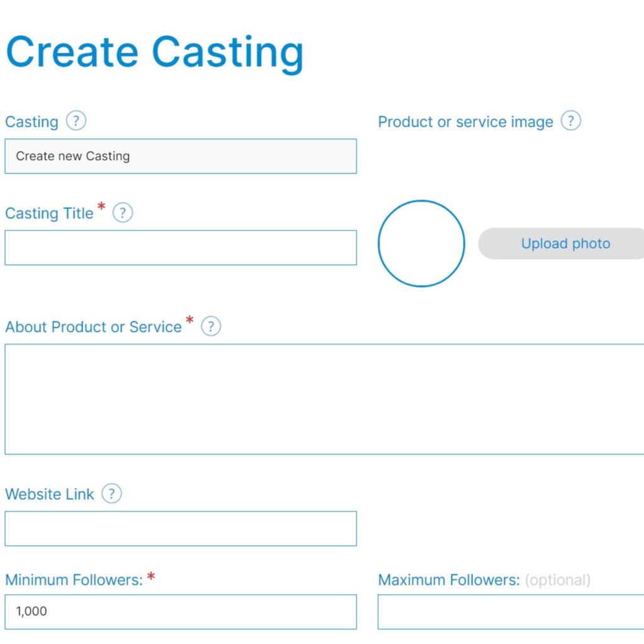This screenshot has height=644, width=644.
Task: Focus the Casting Title input box
Action: click(180, 248)
